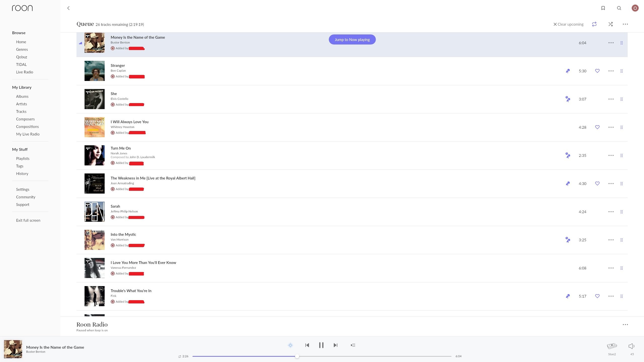Show lyrics microphone icon for Turn Me On
Viewport: 644px width, 362px height.
[568, 155]
